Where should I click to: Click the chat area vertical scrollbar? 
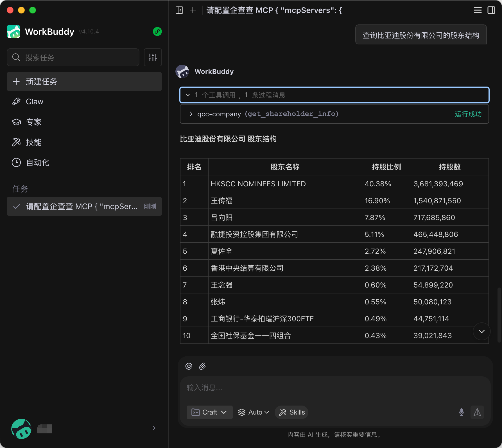(x=499, y=315)
